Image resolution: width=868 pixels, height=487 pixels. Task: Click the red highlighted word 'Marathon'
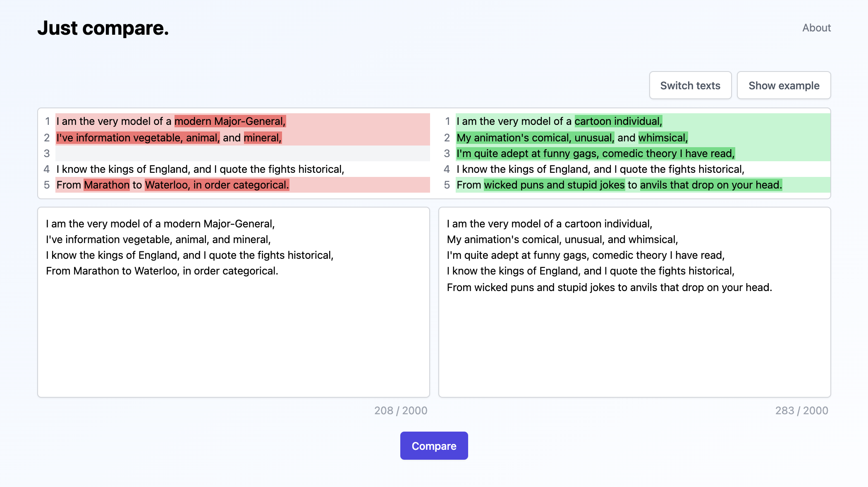tap(107, 185)
